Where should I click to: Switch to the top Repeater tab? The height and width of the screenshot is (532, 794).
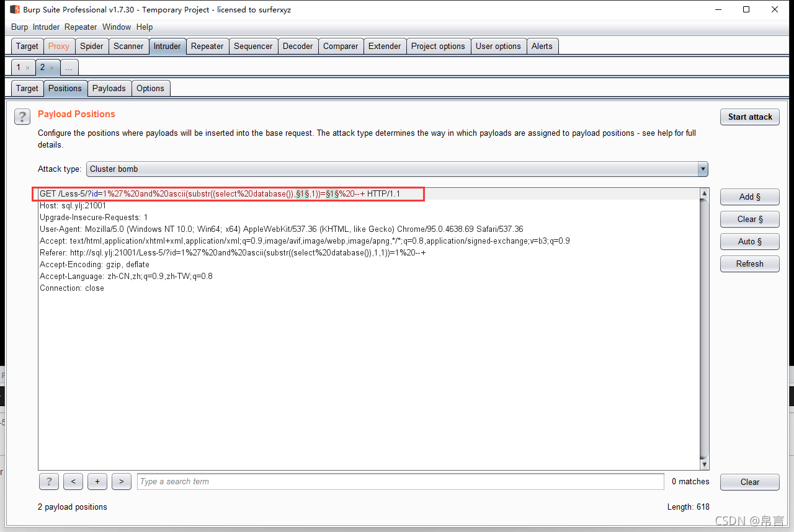(207, 46)
